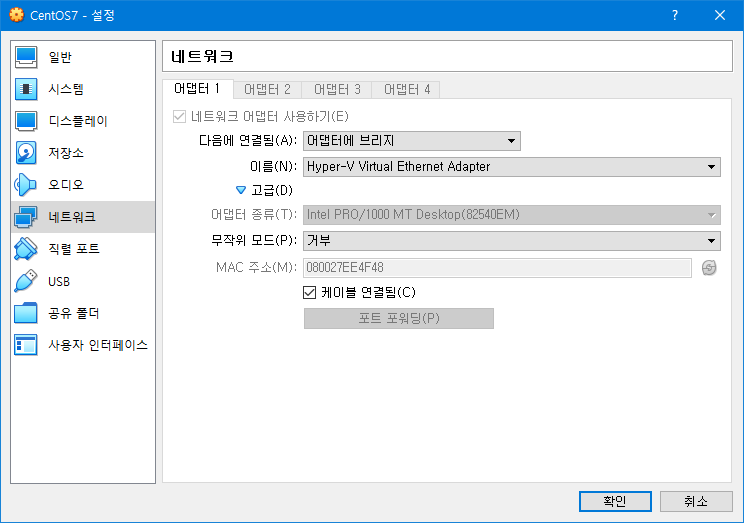Click the help question mark button
744x523 pixels.
[x=675, y=15]
